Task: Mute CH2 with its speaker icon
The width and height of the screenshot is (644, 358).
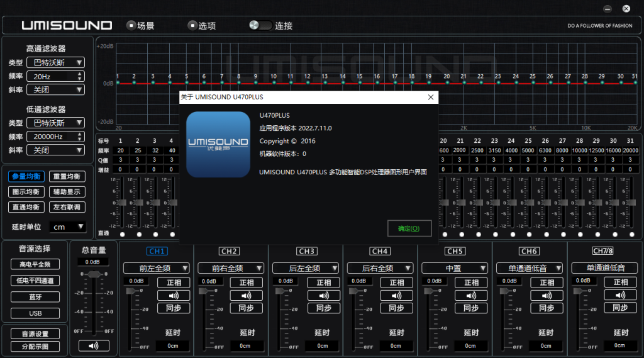Action: pos(246,296)
